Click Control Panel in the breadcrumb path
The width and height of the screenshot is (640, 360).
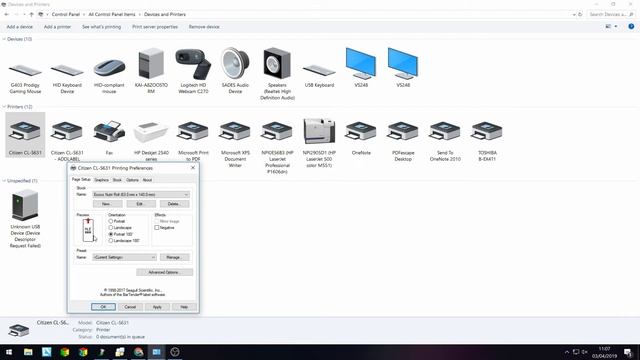tap(65, 14)
